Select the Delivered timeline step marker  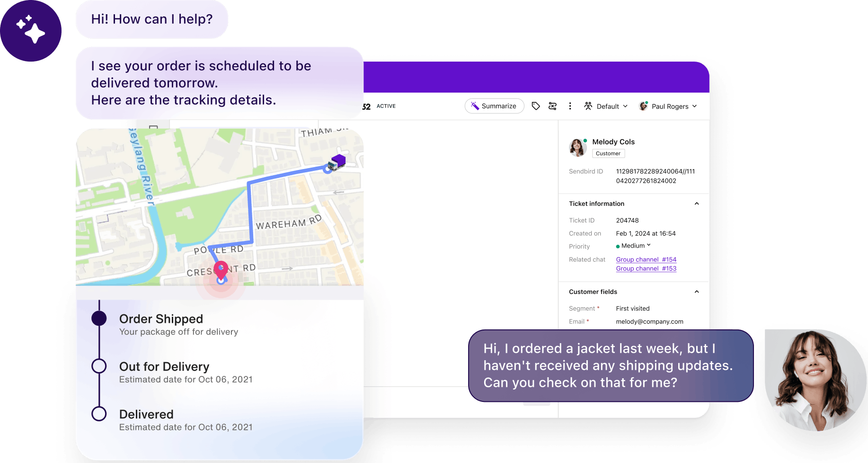[x=99, y=414]
